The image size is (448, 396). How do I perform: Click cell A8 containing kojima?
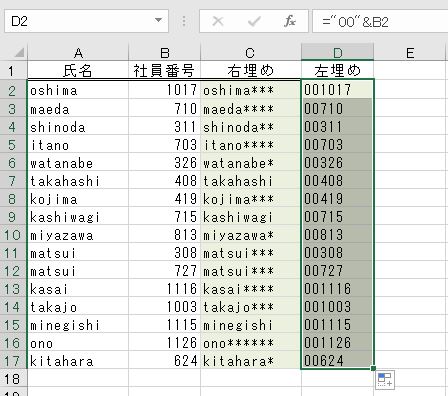[x=78, y=198]
